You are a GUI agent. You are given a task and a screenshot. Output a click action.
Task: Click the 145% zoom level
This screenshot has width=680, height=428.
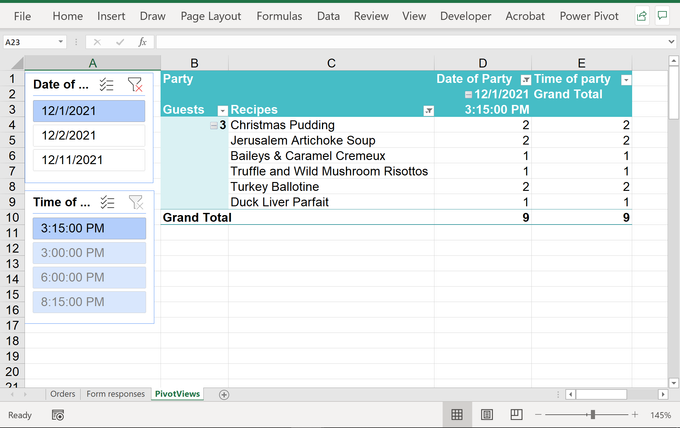(660, 415)
